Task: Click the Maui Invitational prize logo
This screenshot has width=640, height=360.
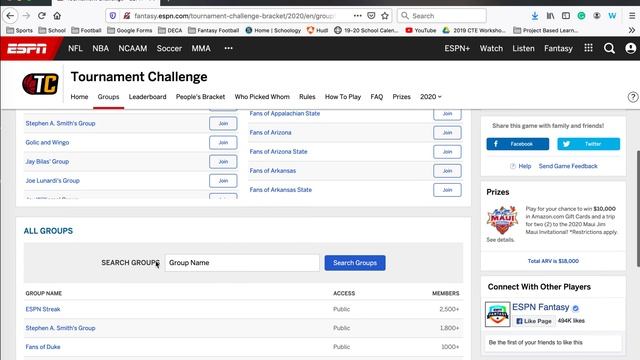Action: click(x=502, y=220)
